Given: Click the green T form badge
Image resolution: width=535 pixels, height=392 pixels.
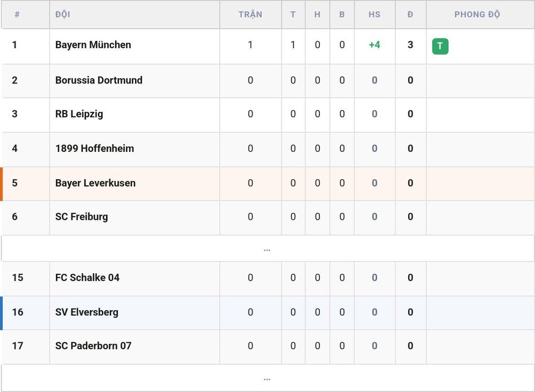Looking at the screenshot, I should (440, 46).
